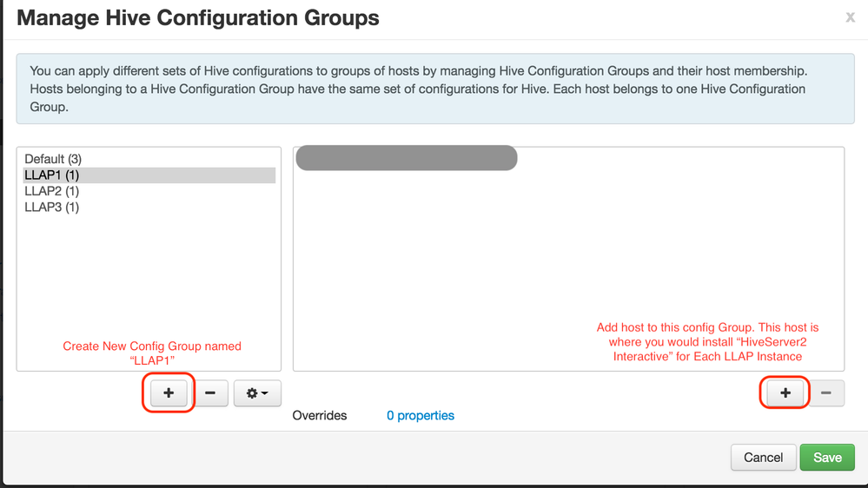Image resolution: width=868 pixels, height=488 pixels.
Task: Cancel the configuration group changes
Action: 763,458
